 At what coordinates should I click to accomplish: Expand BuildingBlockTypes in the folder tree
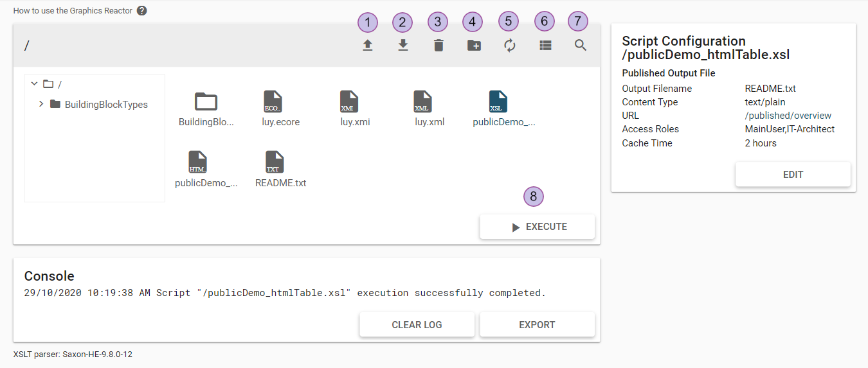tap(41, 104)
